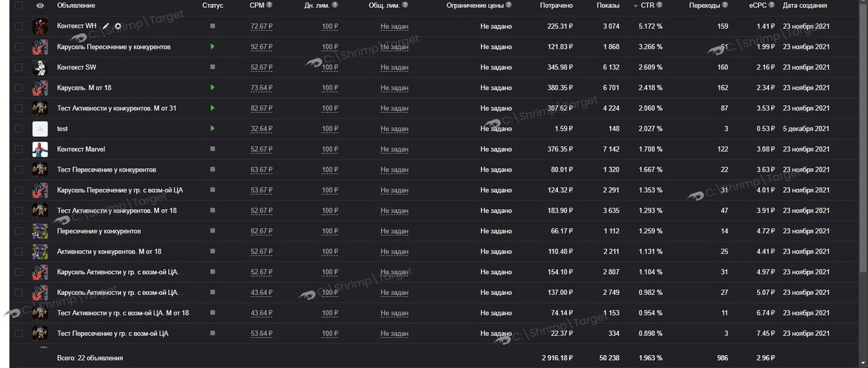Click the help icon beside the CPM header
868x368 pixels.
(270, 5)
